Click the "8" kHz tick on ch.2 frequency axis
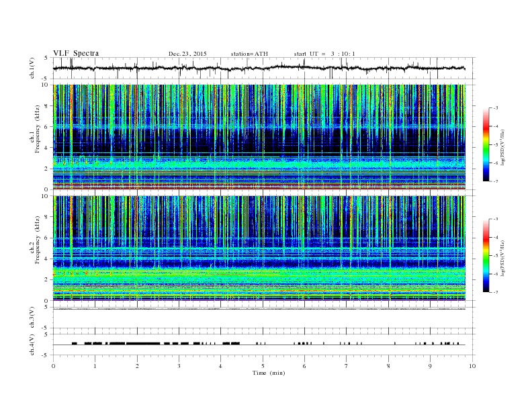532x411 pixels. [47, 217]
